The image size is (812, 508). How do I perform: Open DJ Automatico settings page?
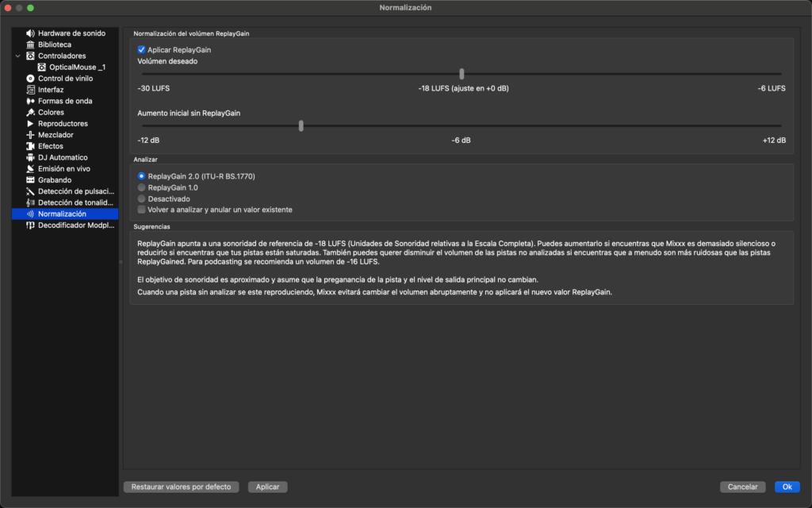tap(63, 158)
